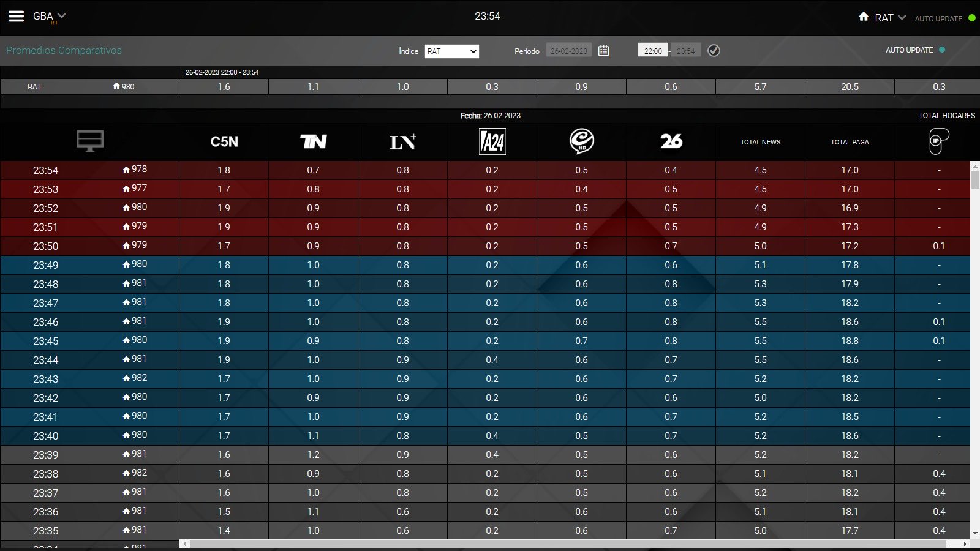
Task: Open the hamburger menu
Action: click(16, 17)
